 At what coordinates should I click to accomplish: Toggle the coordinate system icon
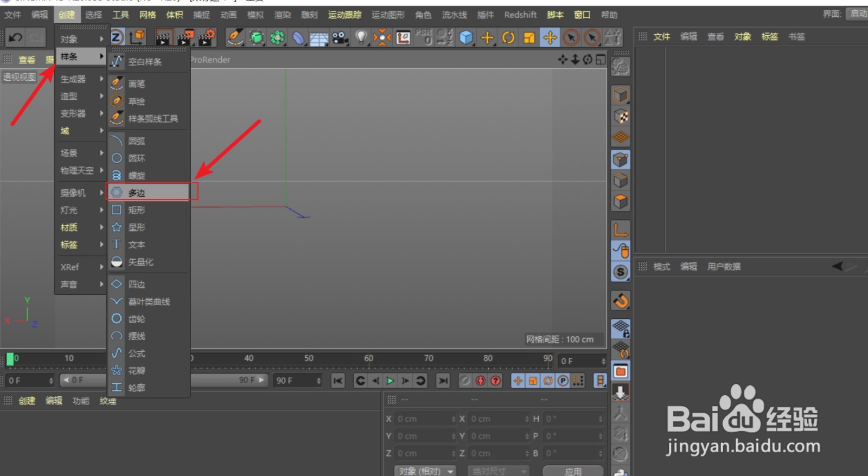tap(138, 37)
